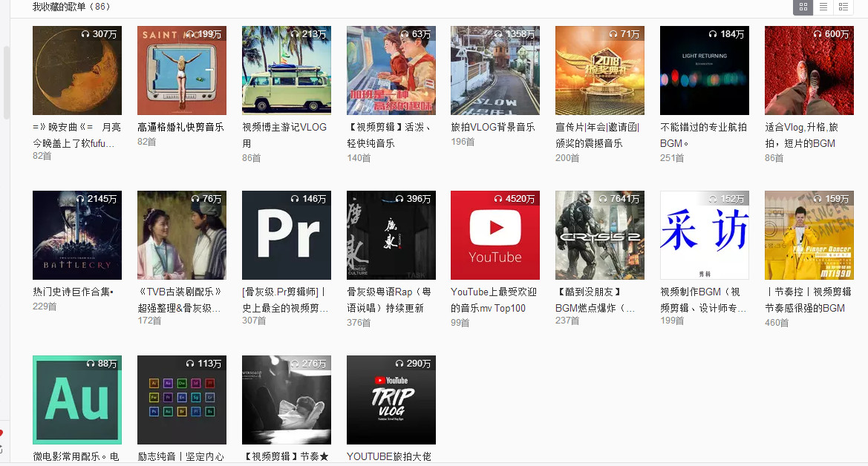
Task: Click the YOUTUBE TRIP VLOG playlist cover
Action: point(391,400)
